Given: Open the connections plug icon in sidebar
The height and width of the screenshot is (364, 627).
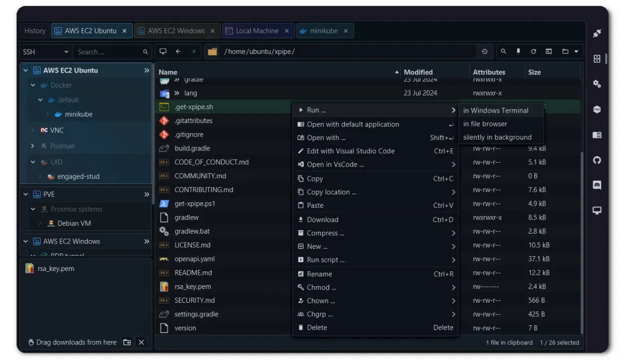Looking at the screenshot, I should coord(597,34).
